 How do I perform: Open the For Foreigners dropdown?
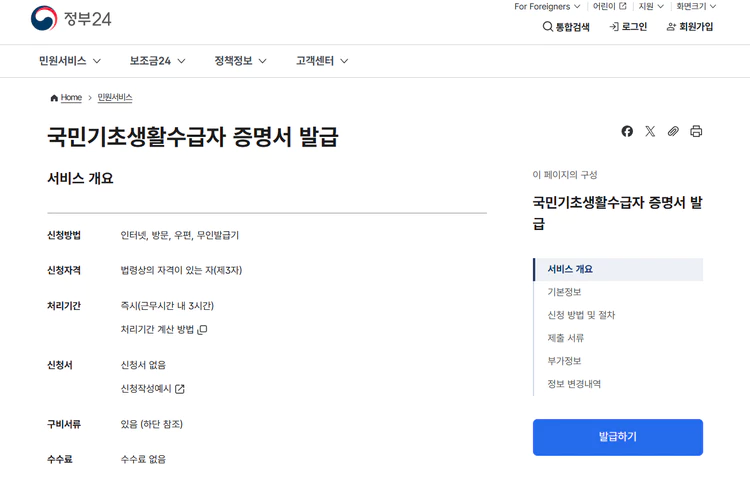point(547,7)
